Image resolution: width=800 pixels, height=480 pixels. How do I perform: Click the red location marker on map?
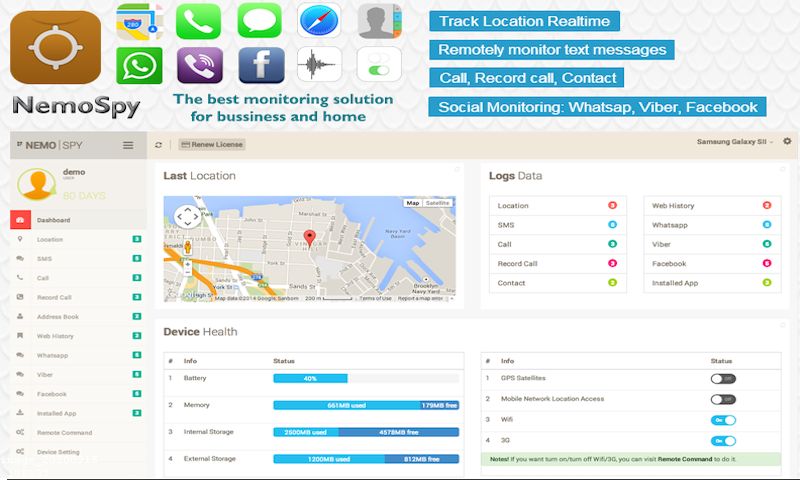(309, 238)
